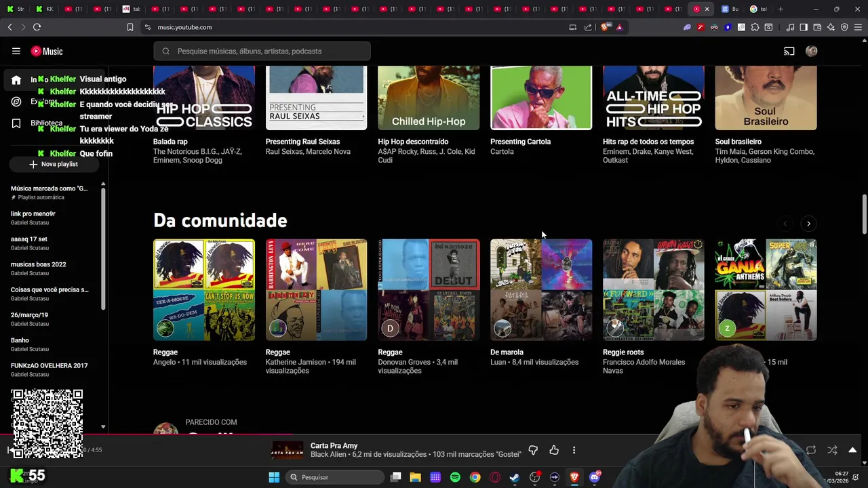The width and height of the screenshot is (868, 488).
Task: Open 'Reggie roots' playlist thumbnail
Action: click(654, 289)
